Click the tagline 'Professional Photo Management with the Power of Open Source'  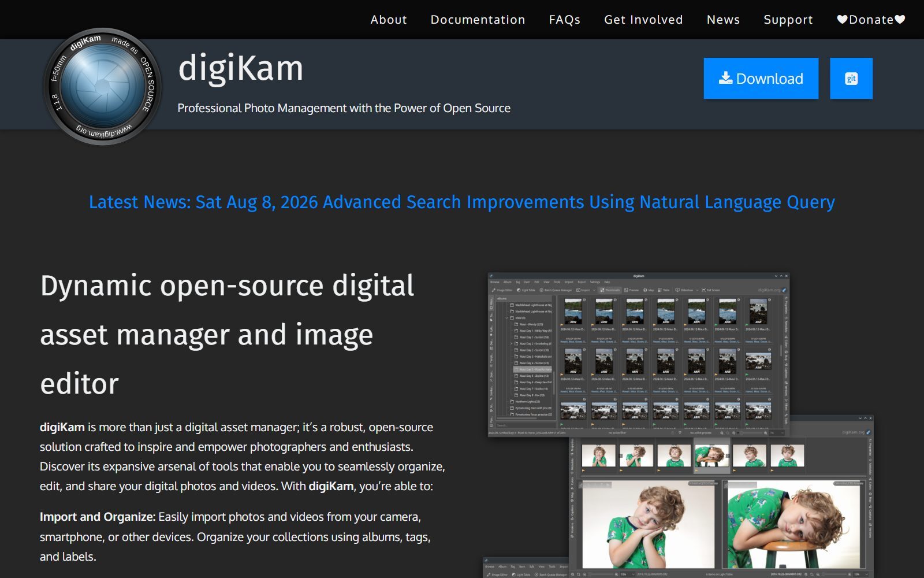click(344, 108)
